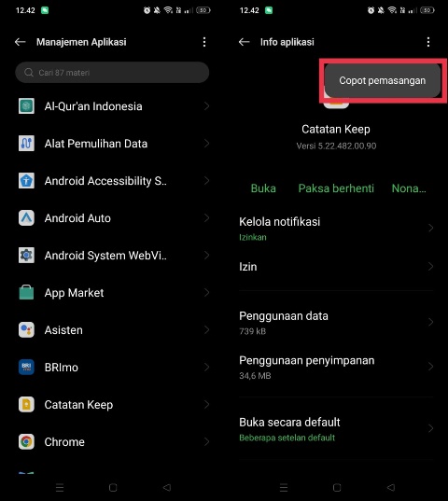448x501 pixels.
Task: Tap Paksa berhenti to force stop
Action: click(x=336, y=188)
